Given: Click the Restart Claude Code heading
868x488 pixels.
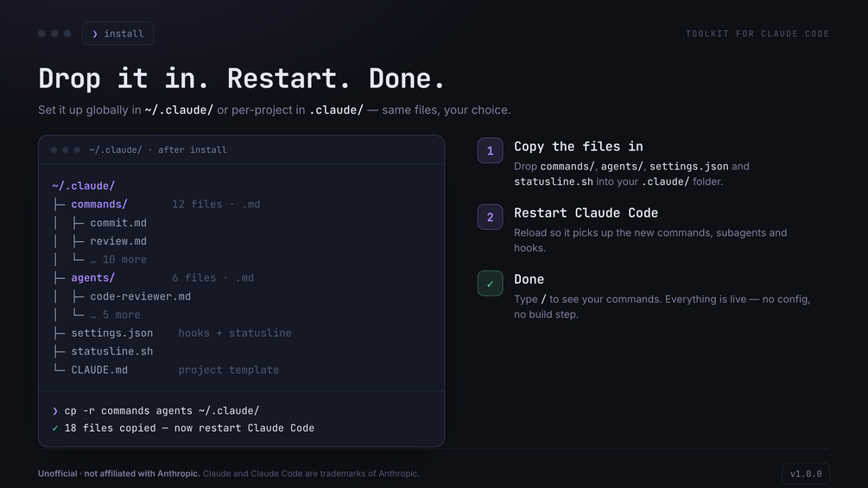Looking at the screenshot, I should pos(586,213).
